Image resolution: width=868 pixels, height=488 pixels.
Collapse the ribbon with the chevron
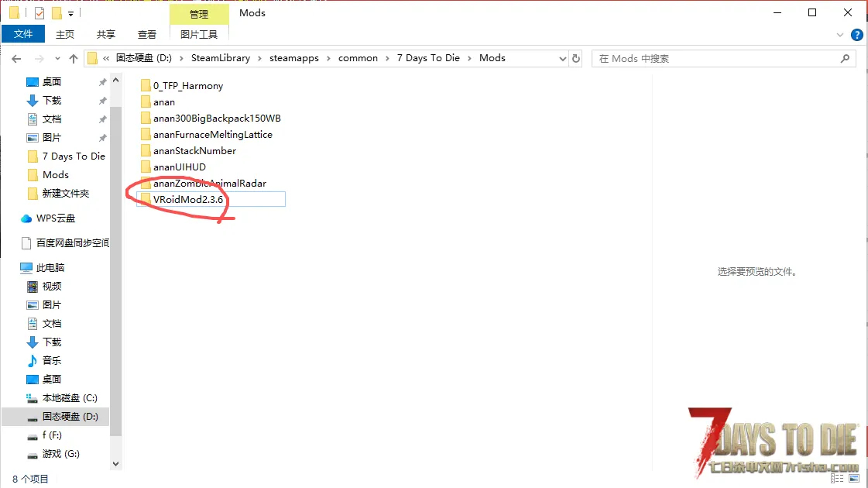(x=842, y=35)
